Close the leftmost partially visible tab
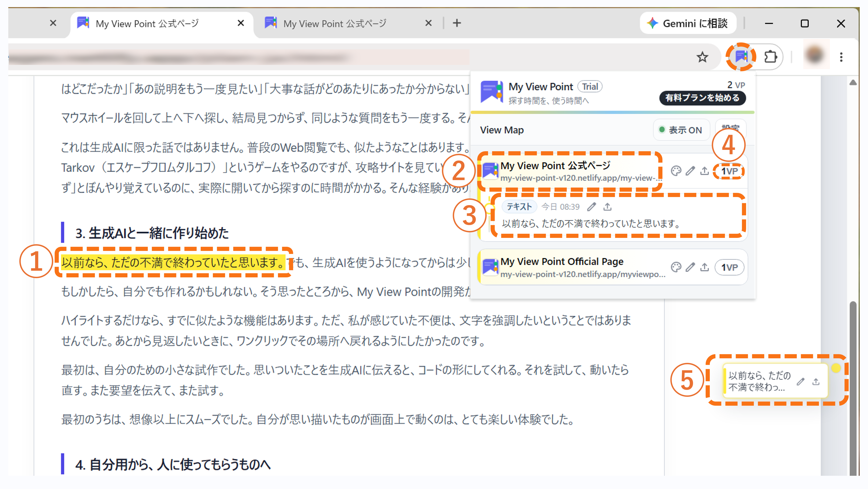 [x=53, y=23]
